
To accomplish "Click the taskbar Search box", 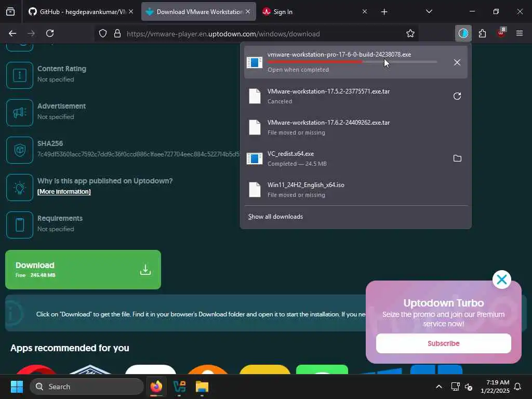I will coord(87,387).
